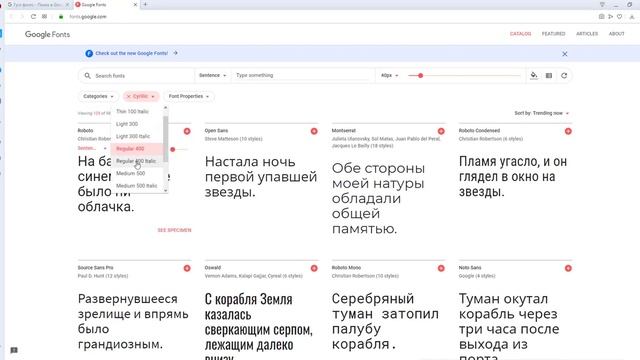
Task: Select Medium 500 style
Action: tap(137, 173)
